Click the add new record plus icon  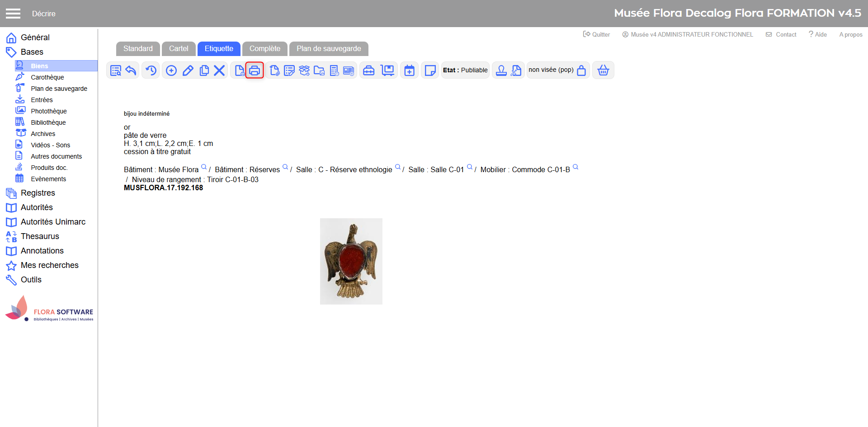click(171, 70)
